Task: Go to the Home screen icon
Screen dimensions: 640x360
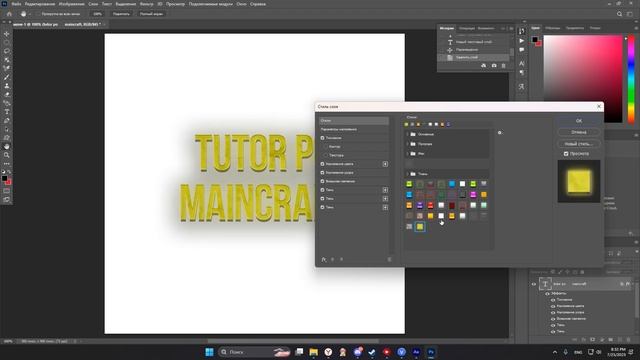Action: [x=9, y=14]
